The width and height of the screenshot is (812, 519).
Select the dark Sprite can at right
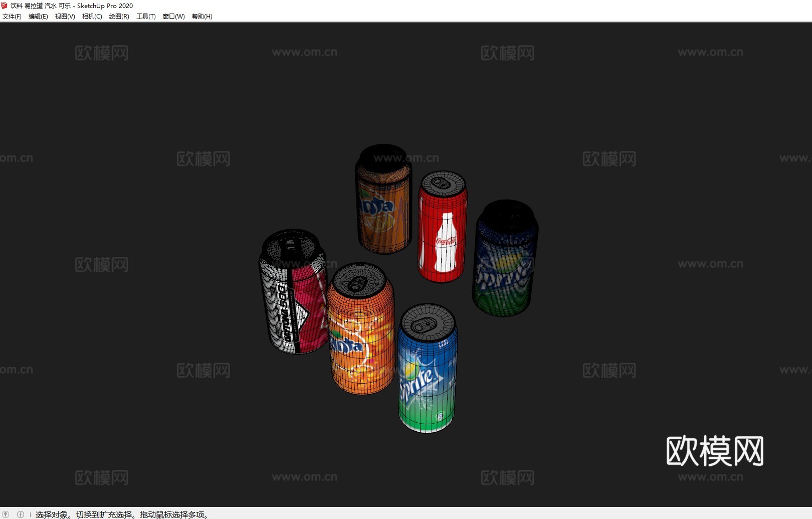tap(505, 258)
